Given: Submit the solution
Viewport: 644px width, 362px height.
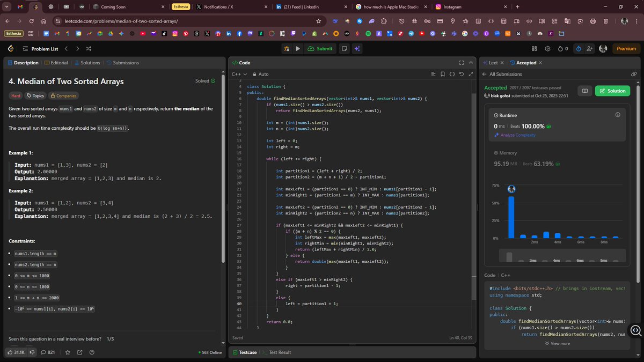Looking at the screenshot, I should click(x=320, y=49).
